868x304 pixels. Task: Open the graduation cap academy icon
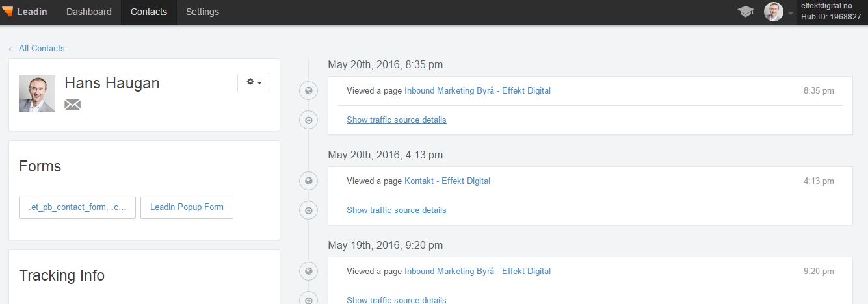pos(745,12)
